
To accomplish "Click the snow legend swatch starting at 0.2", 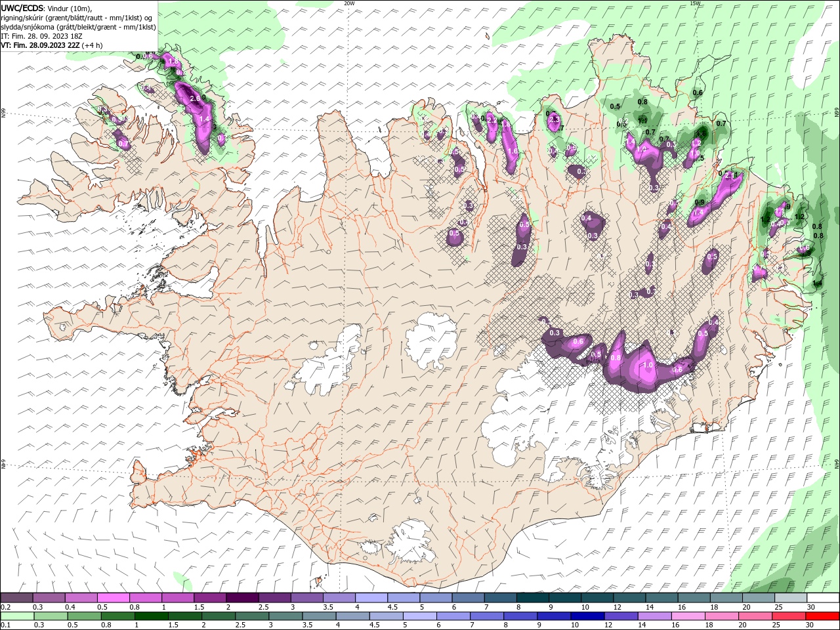I will pyautogui.click(x=16, y=598).
